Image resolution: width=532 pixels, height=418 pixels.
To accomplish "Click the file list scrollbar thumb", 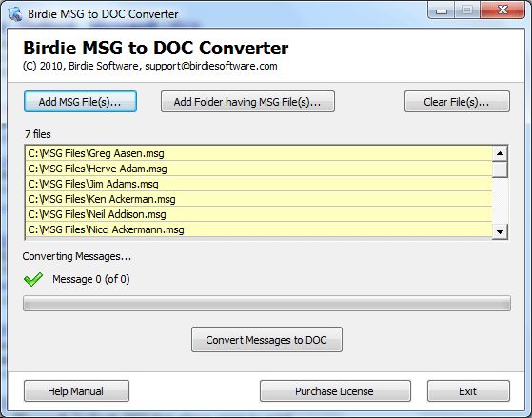I will (x=500, y=169).
